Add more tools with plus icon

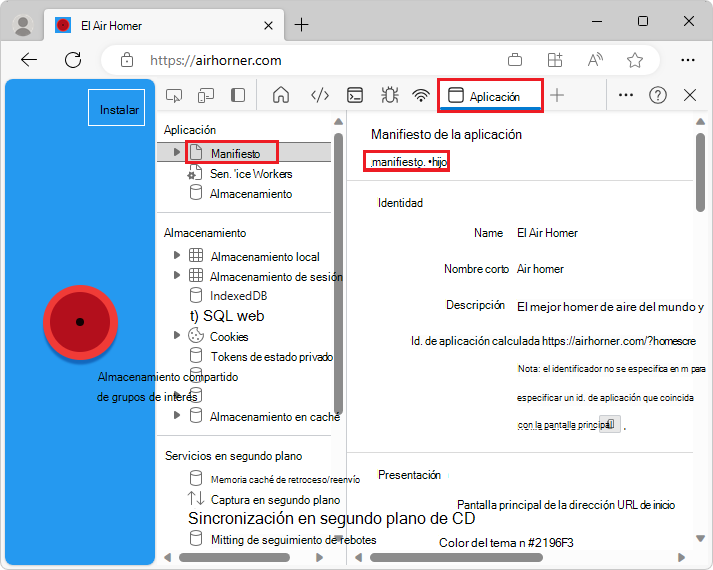point(557,95)
